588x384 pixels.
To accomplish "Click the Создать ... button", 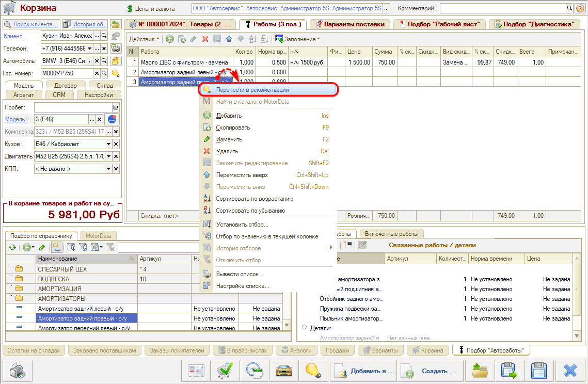I will (x=430, y=371).
